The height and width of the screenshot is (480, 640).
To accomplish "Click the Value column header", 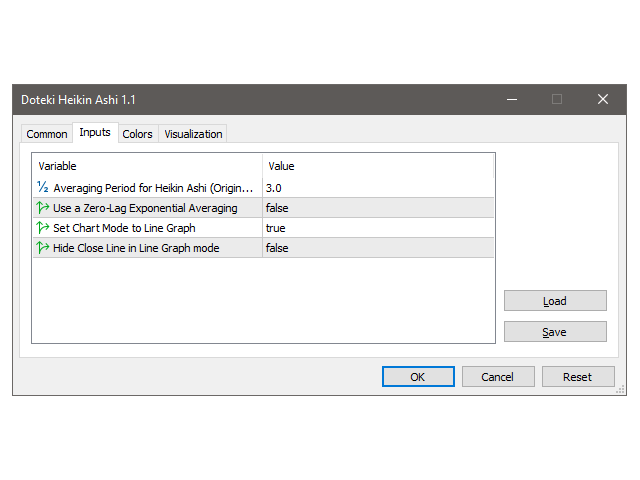I will 378,166.
